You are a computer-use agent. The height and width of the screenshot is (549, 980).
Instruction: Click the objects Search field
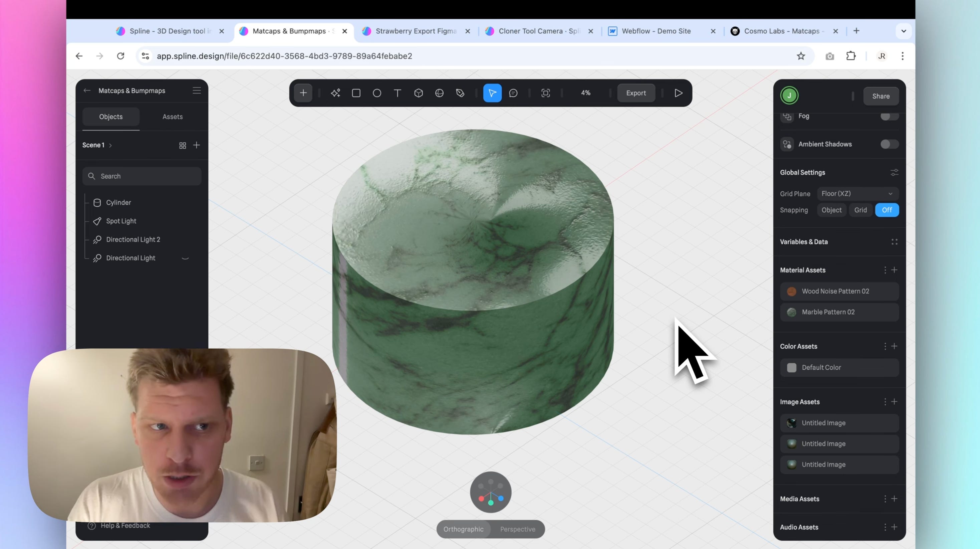click(142, 176)
